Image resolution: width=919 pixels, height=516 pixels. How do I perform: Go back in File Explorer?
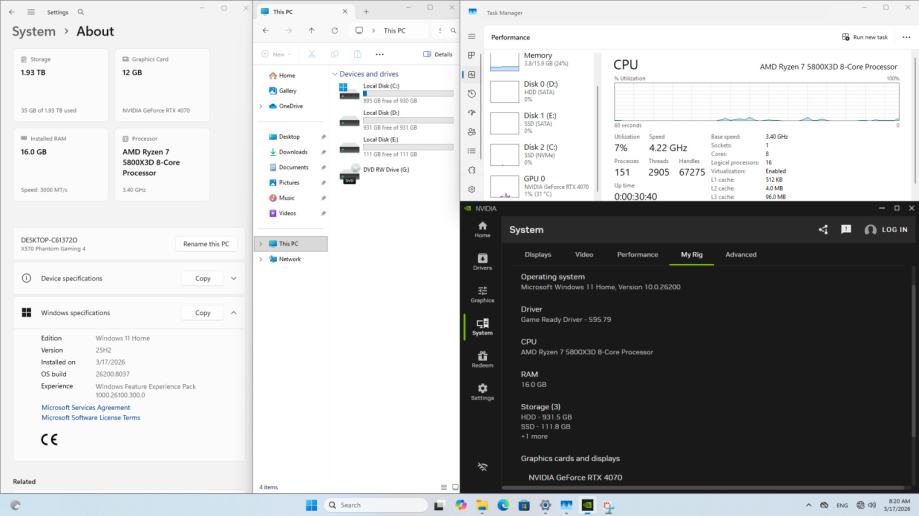[266, 30]
